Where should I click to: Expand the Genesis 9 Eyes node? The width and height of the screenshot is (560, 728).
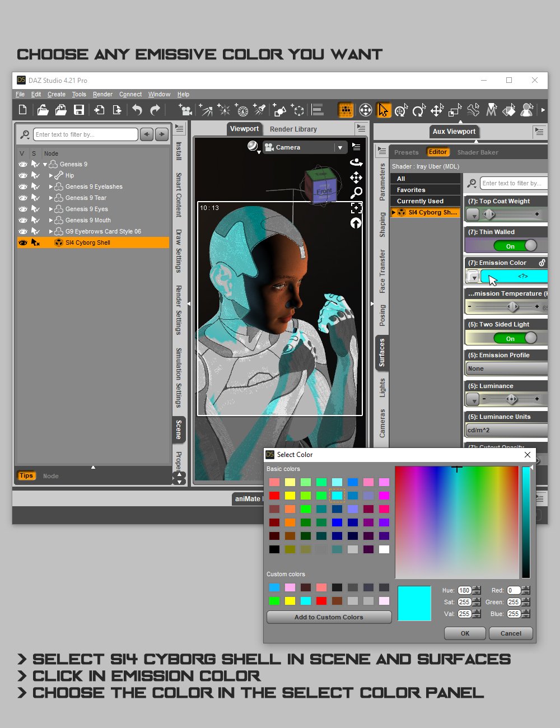pos(51,209)
